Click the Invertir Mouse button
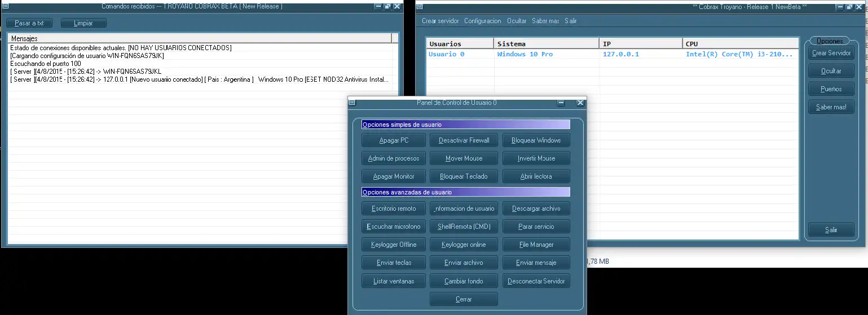The height and width of the screenshot is (315, 868). coord(536,158)
